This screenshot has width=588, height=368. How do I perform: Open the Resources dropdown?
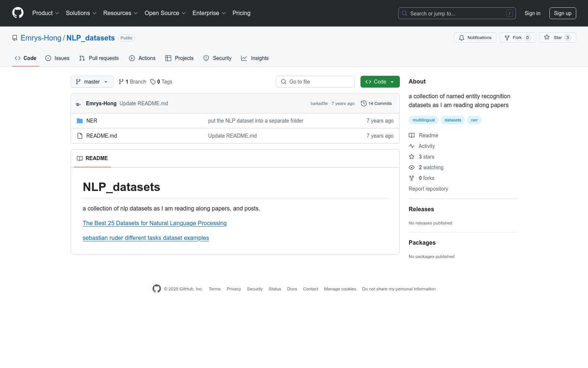click(121, 13)
